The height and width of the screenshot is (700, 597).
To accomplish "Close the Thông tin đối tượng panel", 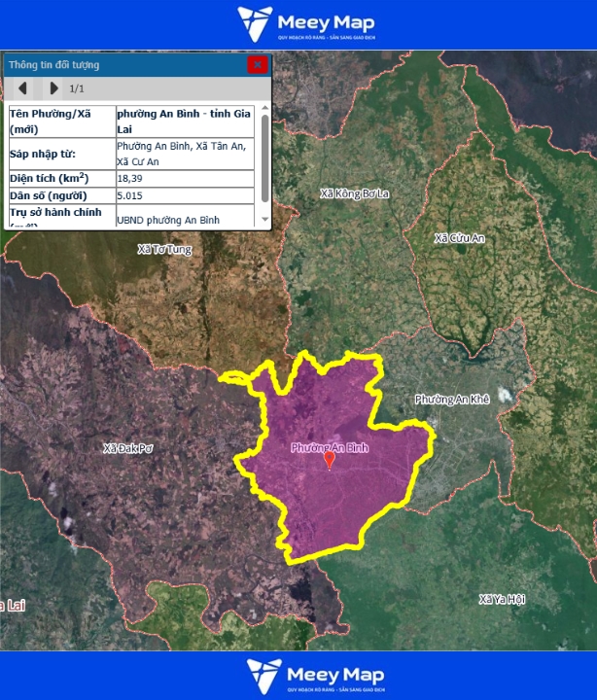I will [257, 65].
